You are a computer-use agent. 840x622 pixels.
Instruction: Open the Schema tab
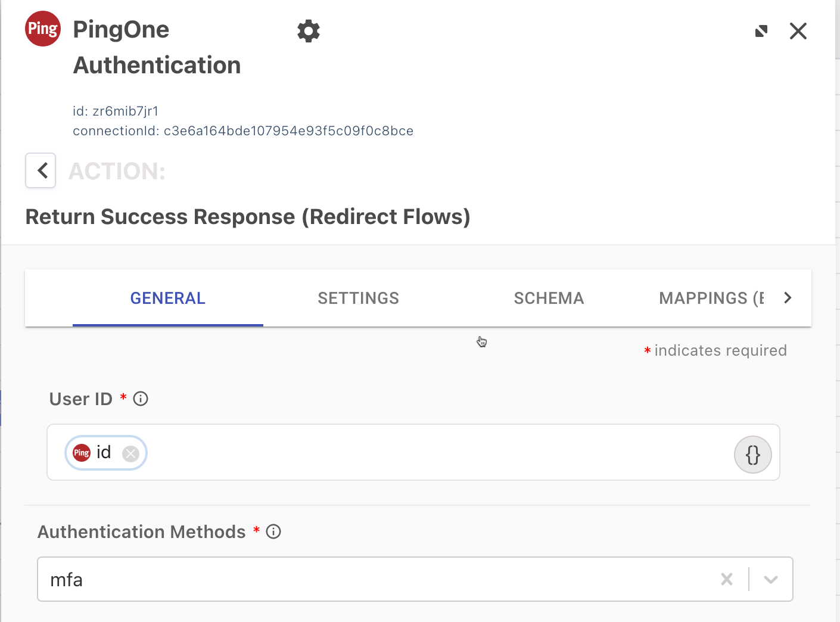tap(549, 298)
